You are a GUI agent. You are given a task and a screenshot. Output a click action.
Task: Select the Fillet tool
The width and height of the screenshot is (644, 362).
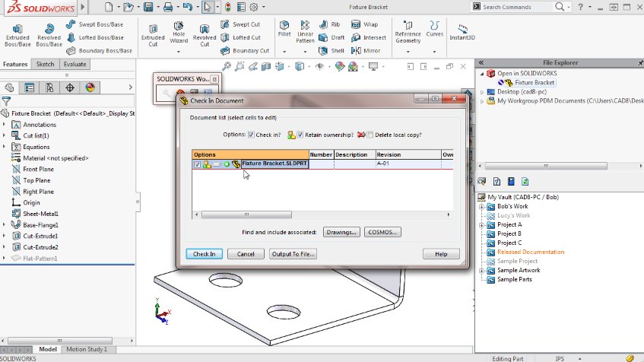[x=284, y=29]
